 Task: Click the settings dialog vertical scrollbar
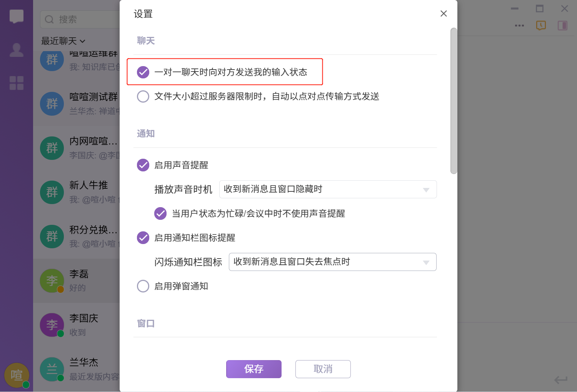[454, 101]
